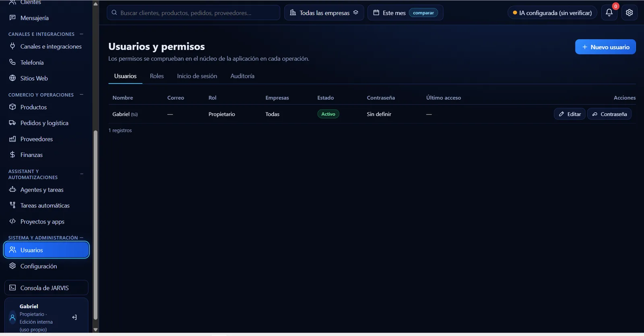Click Contraseña button in Gabriel's row

[609, 114]
